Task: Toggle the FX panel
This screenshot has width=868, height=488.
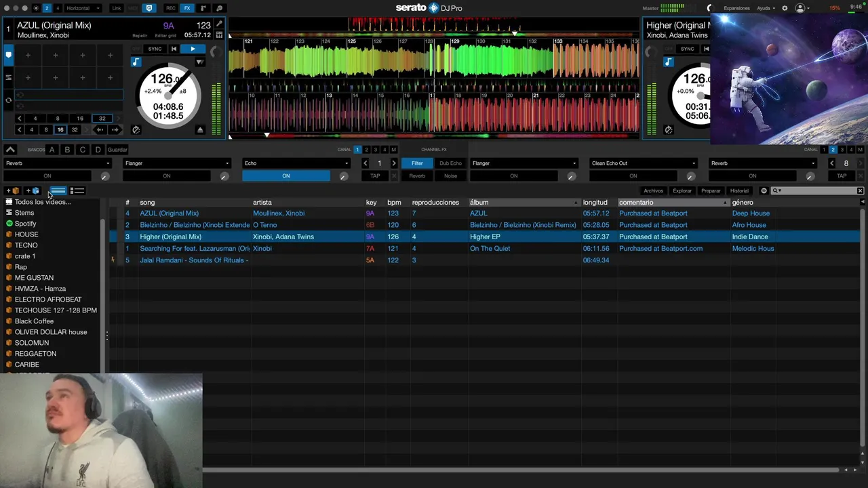Action: coord(187,8)
